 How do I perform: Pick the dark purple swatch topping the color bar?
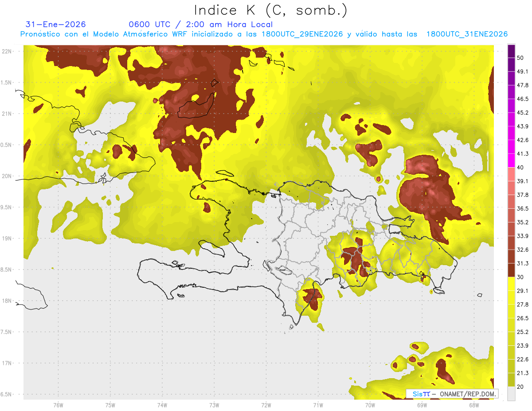click(x=511, y=51)
